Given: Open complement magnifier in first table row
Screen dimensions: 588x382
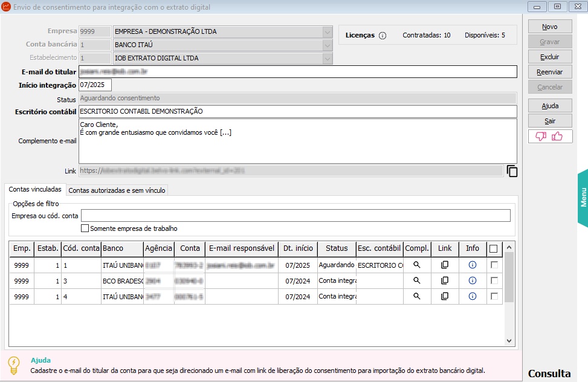Looking at the screenshot, I should [416, 265].
